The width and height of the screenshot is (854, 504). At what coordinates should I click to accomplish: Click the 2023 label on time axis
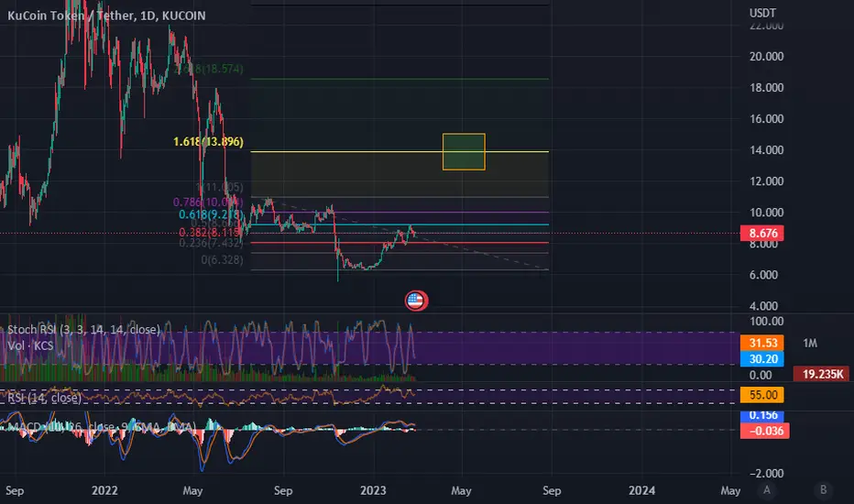point(373,490)
